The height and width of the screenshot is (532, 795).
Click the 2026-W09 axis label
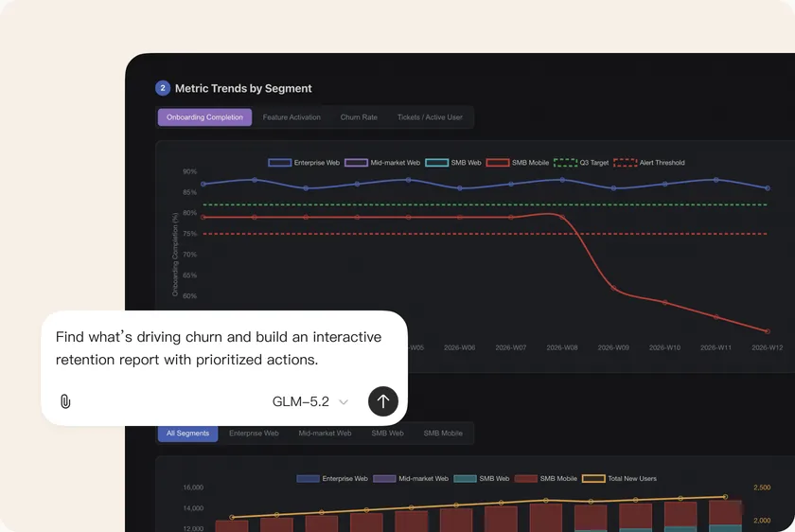click(x=613, y=348)
